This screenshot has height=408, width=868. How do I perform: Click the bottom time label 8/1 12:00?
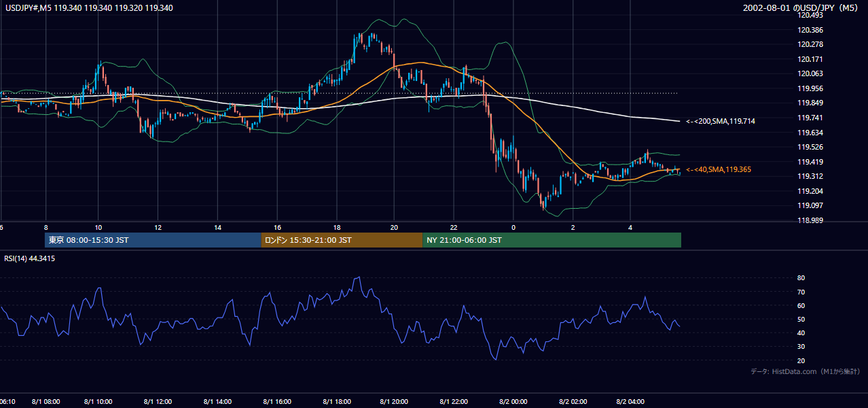[158, 401]
